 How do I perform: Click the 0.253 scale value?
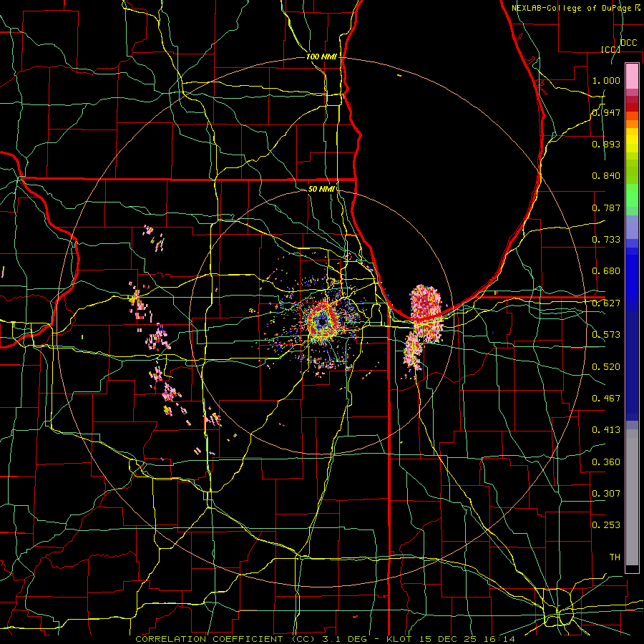[606, 525]
